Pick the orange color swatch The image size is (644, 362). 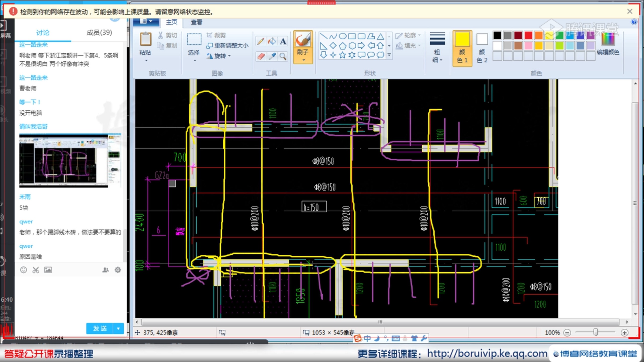click(x=539, y=35)
